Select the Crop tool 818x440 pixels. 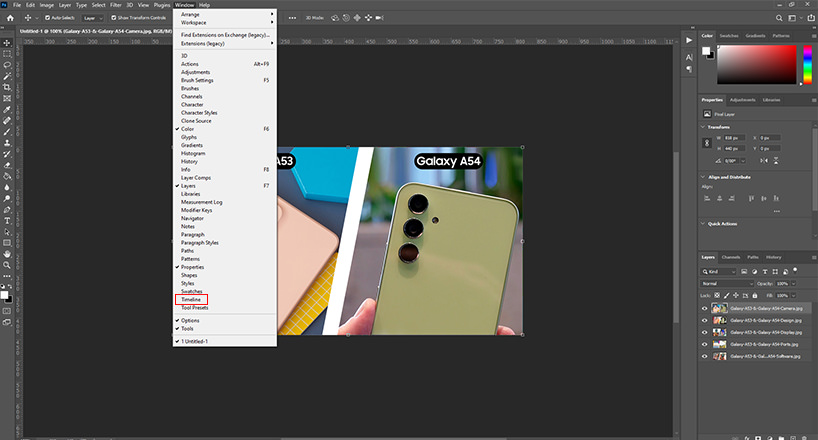[7, 87]
